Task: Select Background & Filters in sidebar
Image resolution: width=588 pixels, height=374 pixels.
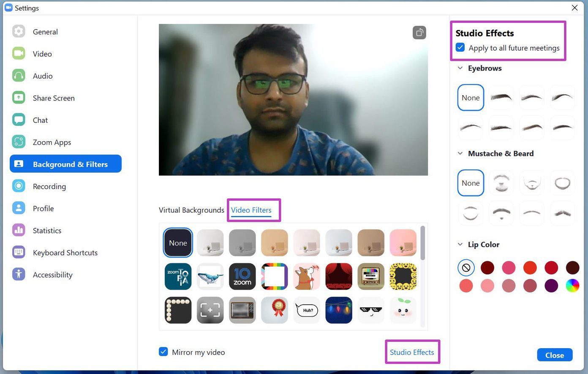Action: [65, 164]
